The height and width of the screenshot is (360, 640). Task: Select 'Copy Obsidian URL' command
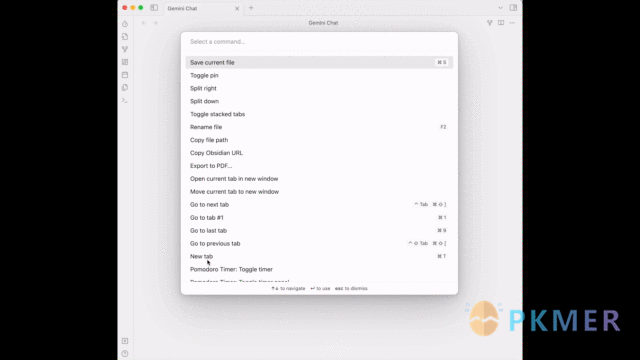(x=319, y=153)
